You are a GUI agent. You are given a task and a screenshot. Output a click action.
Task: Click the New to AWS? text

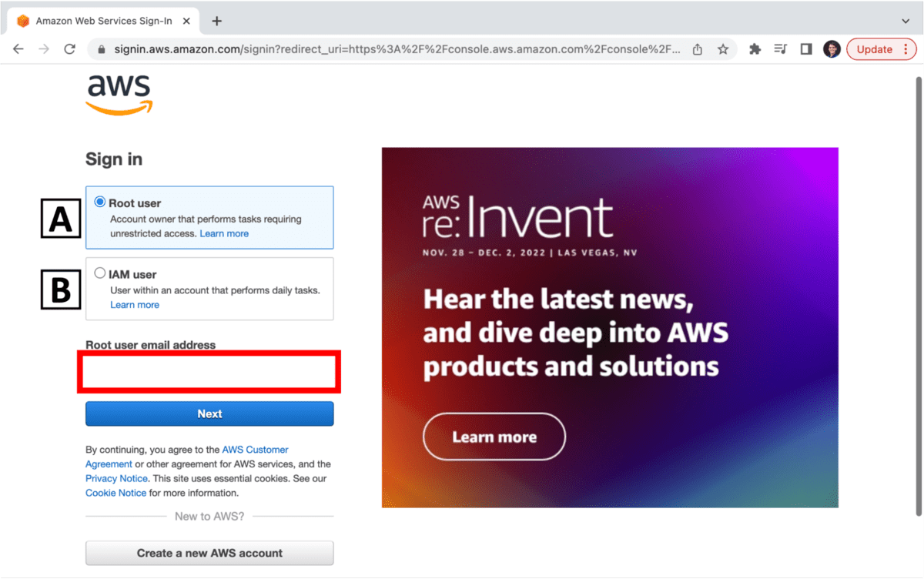coord(209,516)
